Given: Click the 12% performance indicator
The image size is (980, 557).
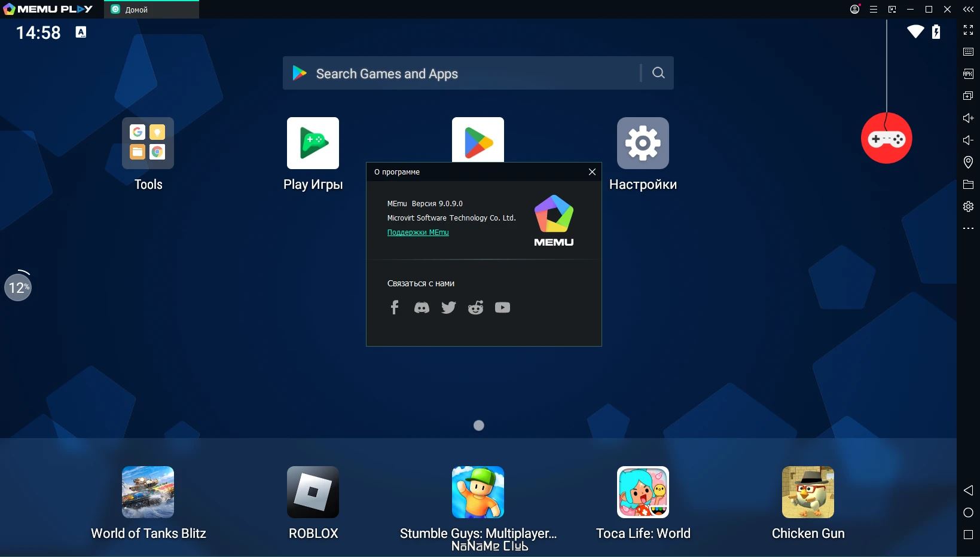Looking at the screenshot, I should 18,287.
